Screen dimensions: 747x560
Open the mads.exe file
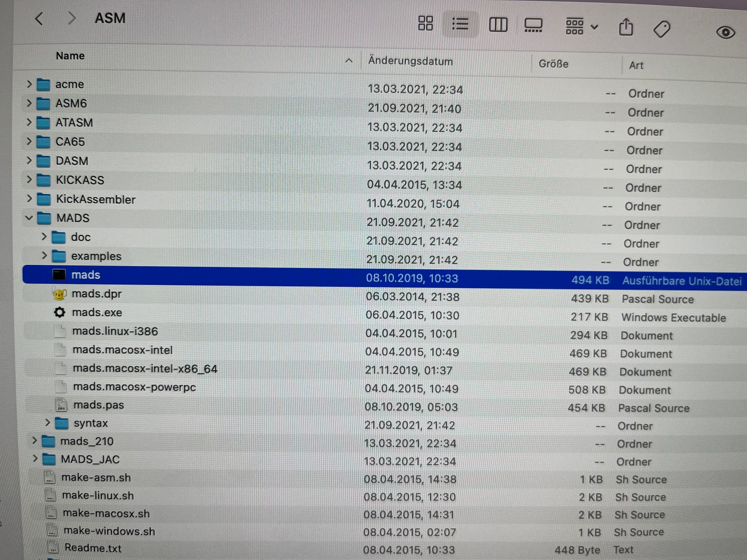(97, 313)
